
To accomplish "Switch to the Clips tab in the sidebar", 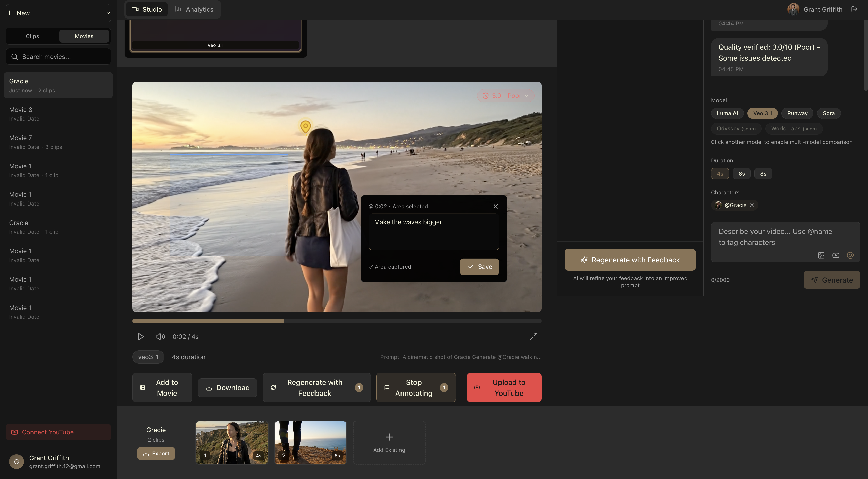I will pos(32,36).
